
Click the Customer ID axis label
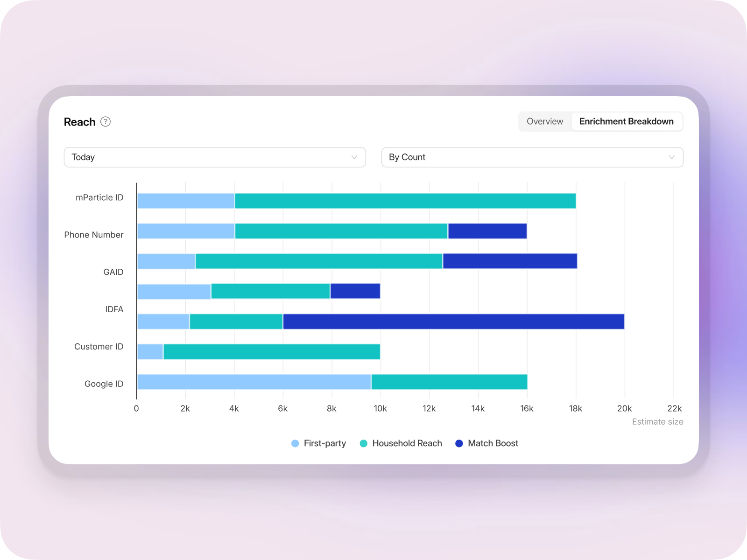tap(99, 347)
